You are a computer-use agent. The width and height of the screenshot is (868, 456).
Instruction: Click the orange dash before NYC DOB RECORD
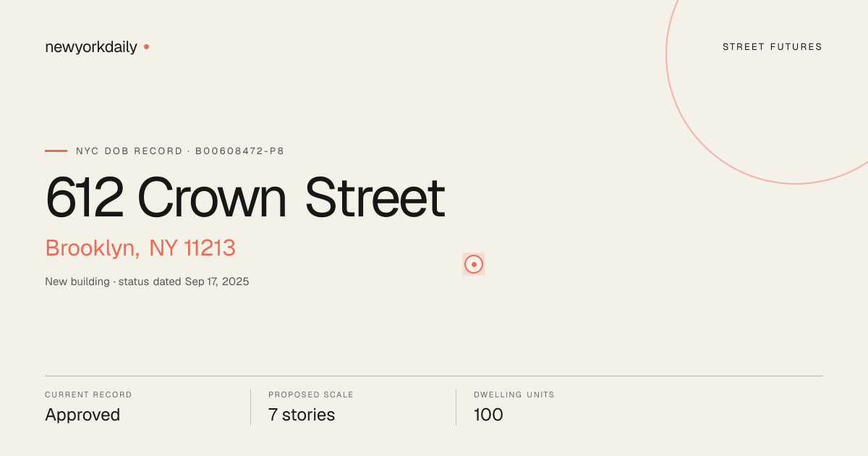[x=56, y=151]
